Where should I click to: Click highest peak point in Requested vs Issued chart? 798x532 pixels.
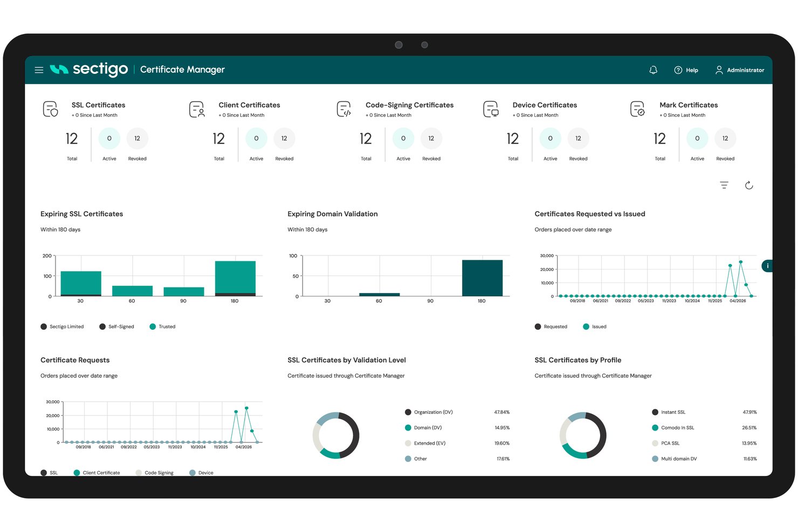pyautogui.click(x=740, y=262)
